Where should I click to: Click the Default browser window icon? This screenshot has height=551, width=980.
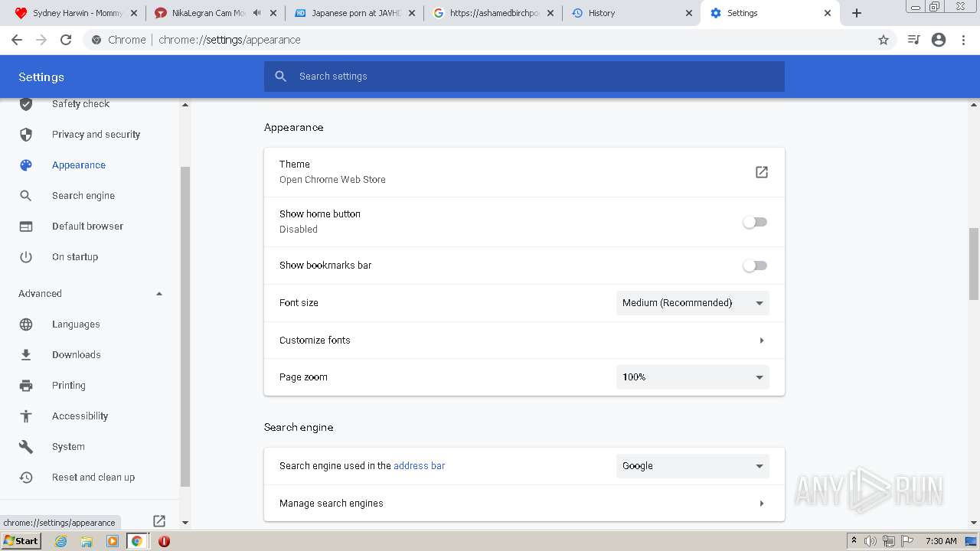click(26, 227)
